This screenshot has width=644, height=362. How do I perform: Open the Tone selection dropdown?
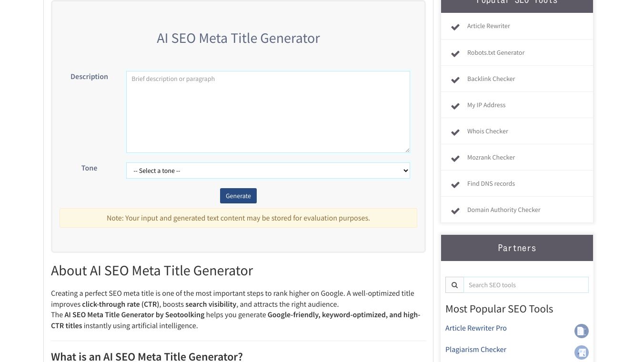(x=268, y=171)
